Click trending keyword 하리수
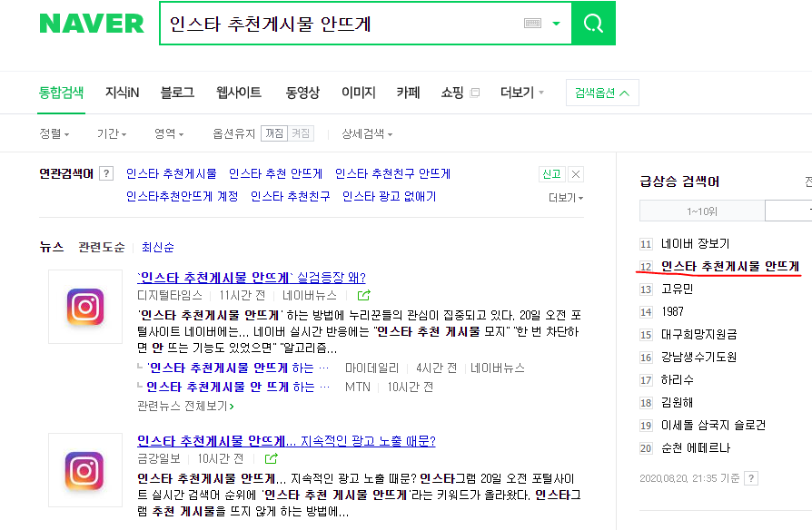 [678, 380]
